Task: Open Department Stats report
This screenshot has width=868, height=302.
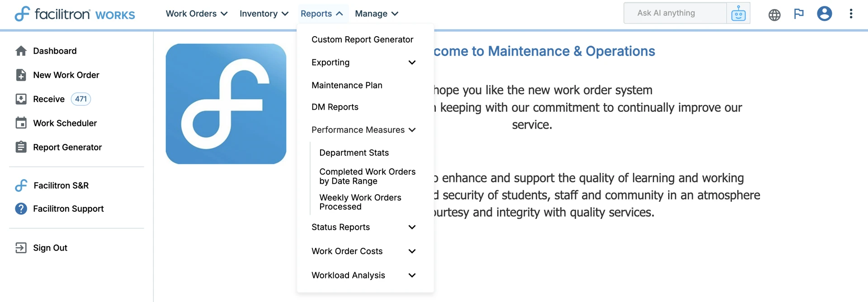Action: 354,153
